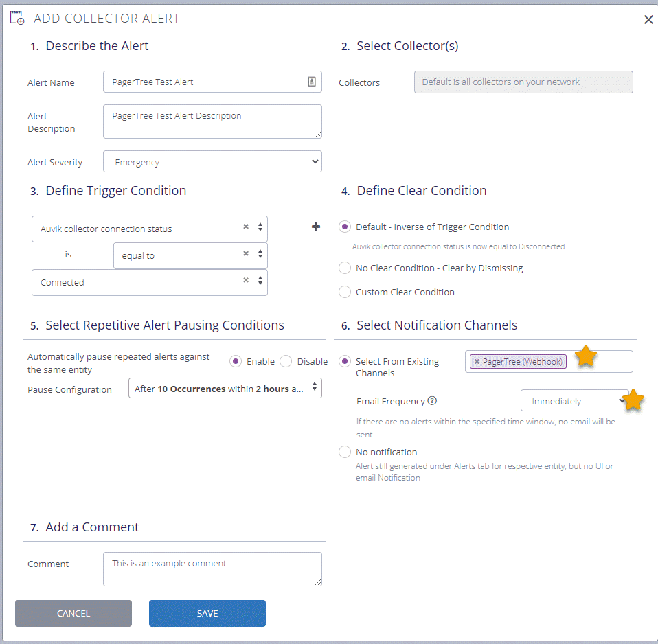Clear the 'equal to' operator selection
The image size is (658, 644).
coord(246,253)
